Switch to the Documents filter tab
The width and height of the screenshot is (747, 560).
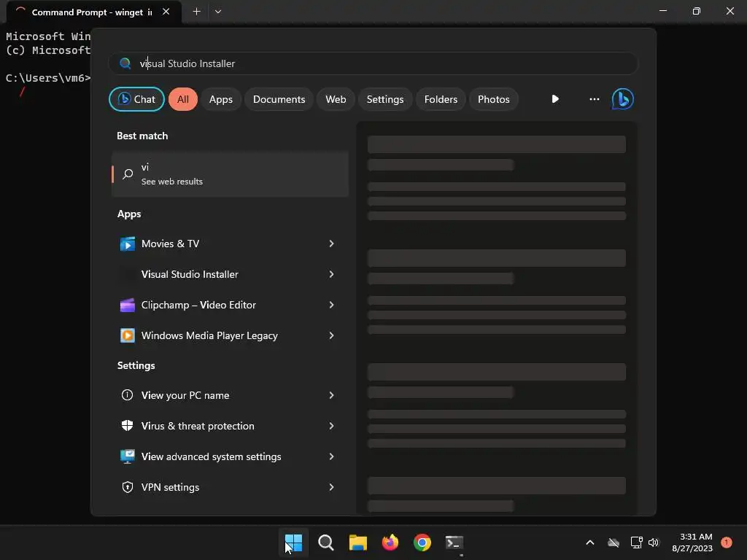point(279,99)
